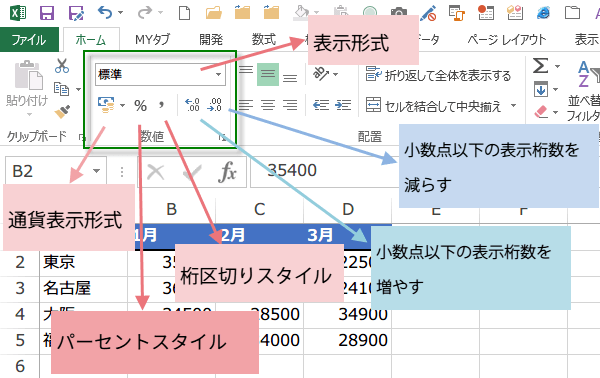This screenshot has height=378, width=600.
Task: Click the Fill down icon
Action: coord(541,90)
